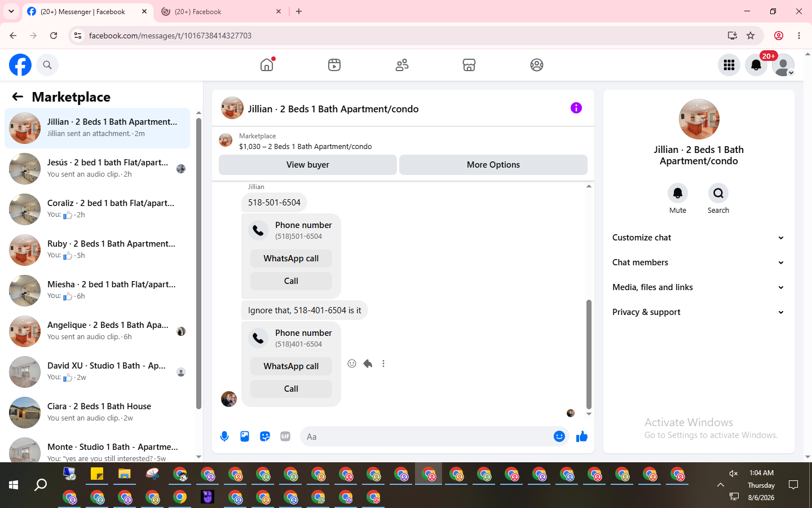Reload the page
Viewport: 812px width, 508px height.
click(x=54, y=36)
